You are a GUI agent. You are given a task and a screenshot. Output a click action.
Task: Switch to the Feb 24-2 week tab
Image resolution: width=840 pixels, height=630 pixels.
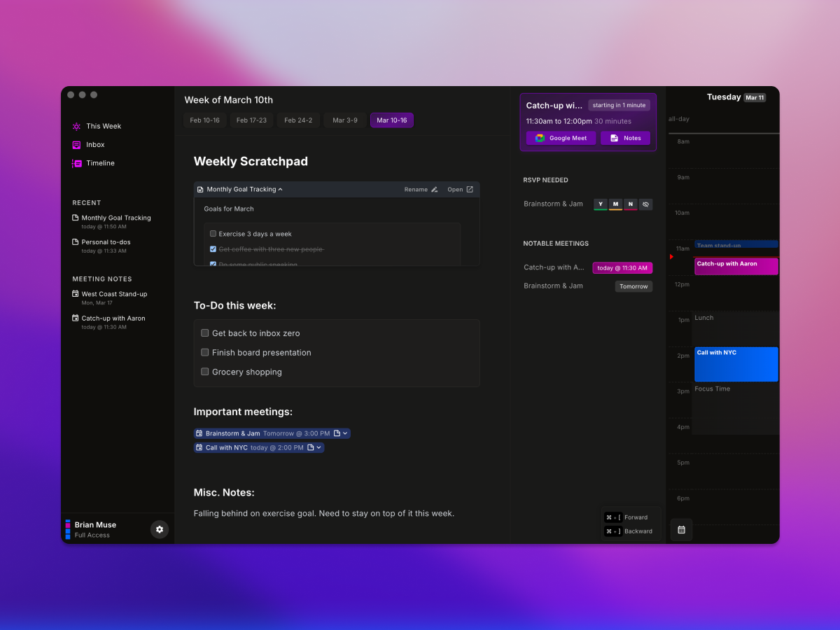pos(298,120)
